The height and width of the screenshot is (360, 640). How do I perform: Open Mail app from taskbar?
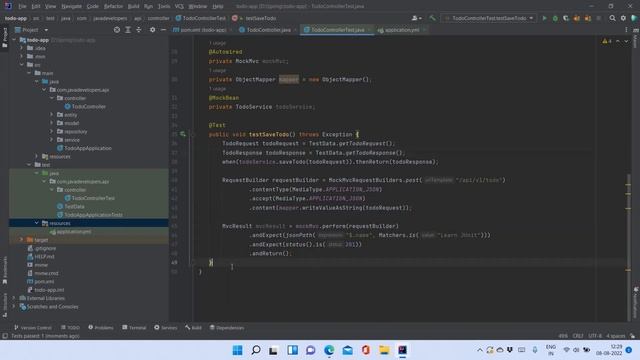(x=347, y=350)
